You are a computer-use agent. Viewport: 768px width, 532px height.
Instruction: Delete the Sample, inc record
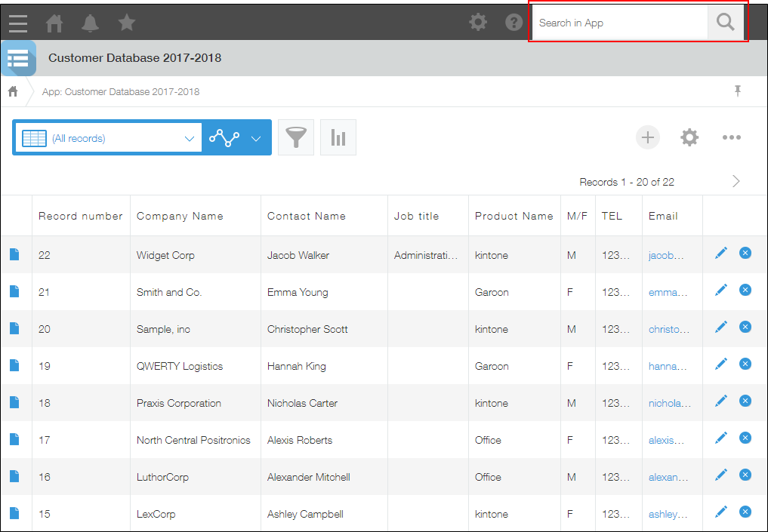click(x=745, y=327)
